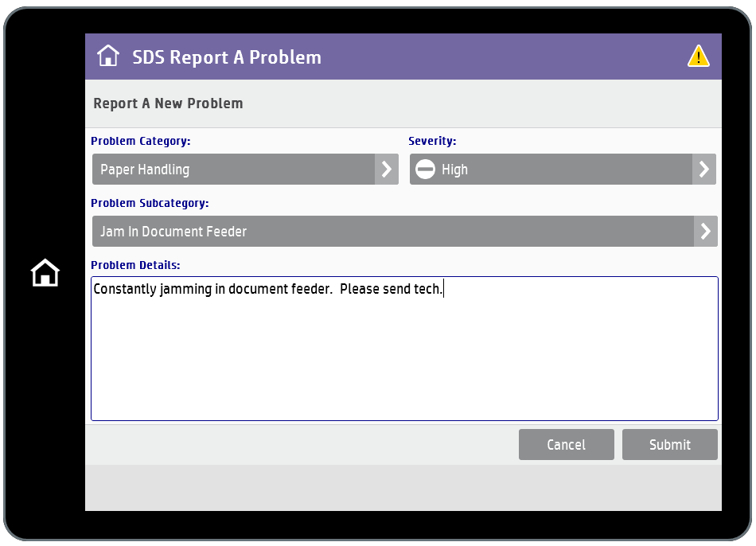This screenshot has width=756, height=546.
Task: Click the Problem Details label
Action: (135, 265)
